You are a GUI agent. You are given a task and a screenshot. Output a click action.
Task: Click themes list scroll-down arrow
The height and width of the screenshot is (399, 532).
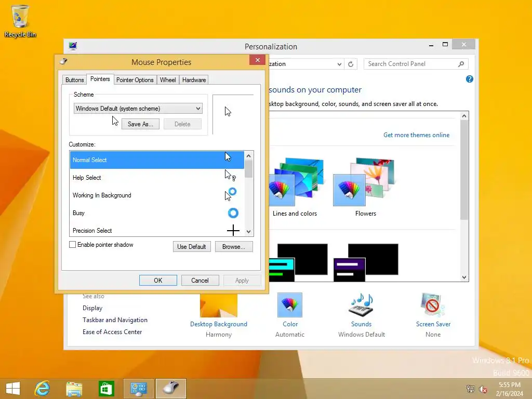(x=464, y=277)
